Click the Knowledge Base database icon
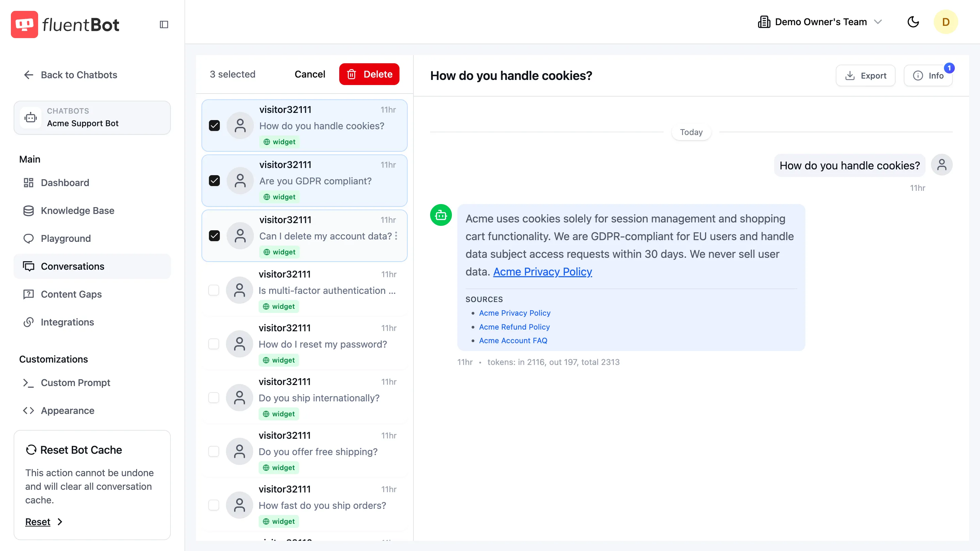This screenshot has width=980, height=551. pos(29,211)
